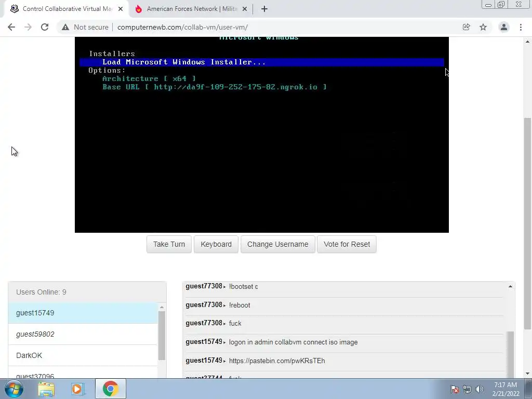Viewport: 532px width, 399px height.
Task: Switch to the American Forces Network tab
Action: tap(192, 9)
